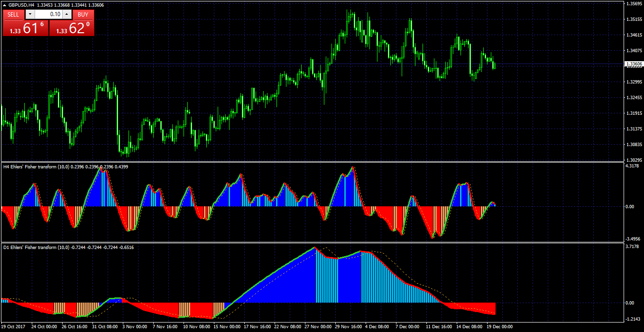
Task: Click the 1.33 61 sell price tile
Action: coord(26,28)
